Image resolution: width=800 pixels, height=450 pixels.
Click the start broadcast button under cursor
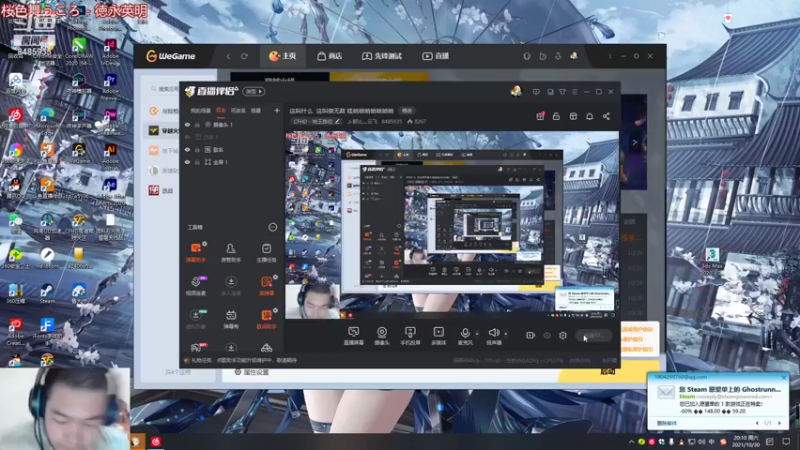click(593, 335)
